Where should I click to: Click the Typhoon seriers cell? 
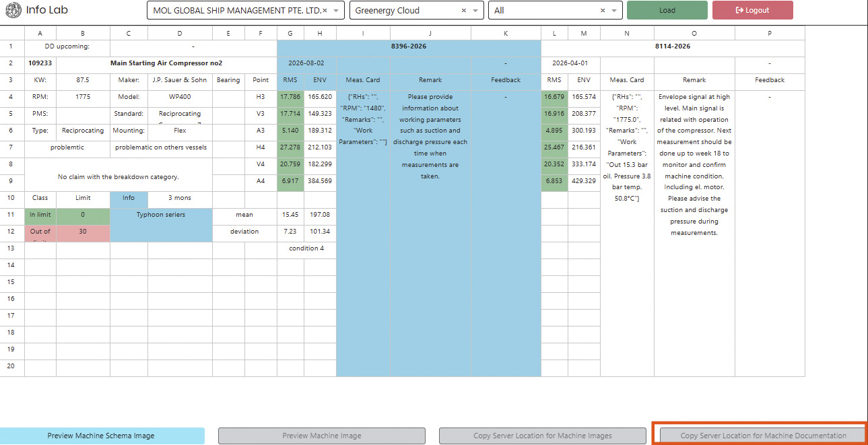(x=161, y=225)
